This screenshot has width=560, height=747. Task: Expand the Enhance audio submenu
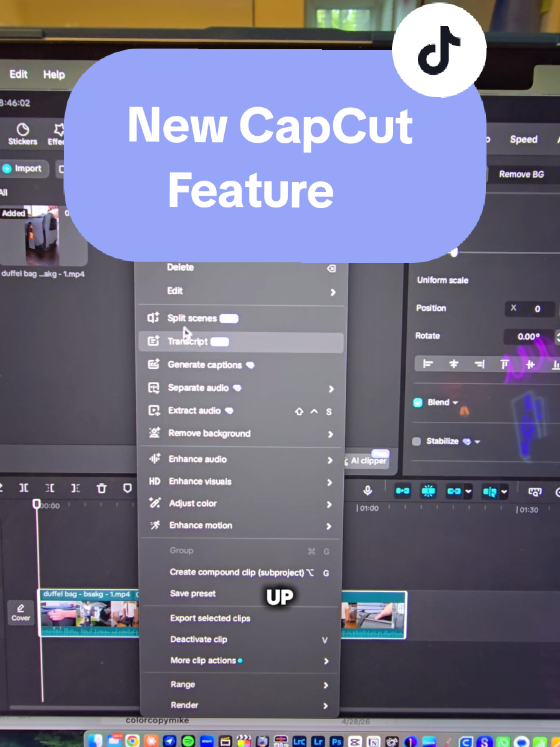coord(330,460)
